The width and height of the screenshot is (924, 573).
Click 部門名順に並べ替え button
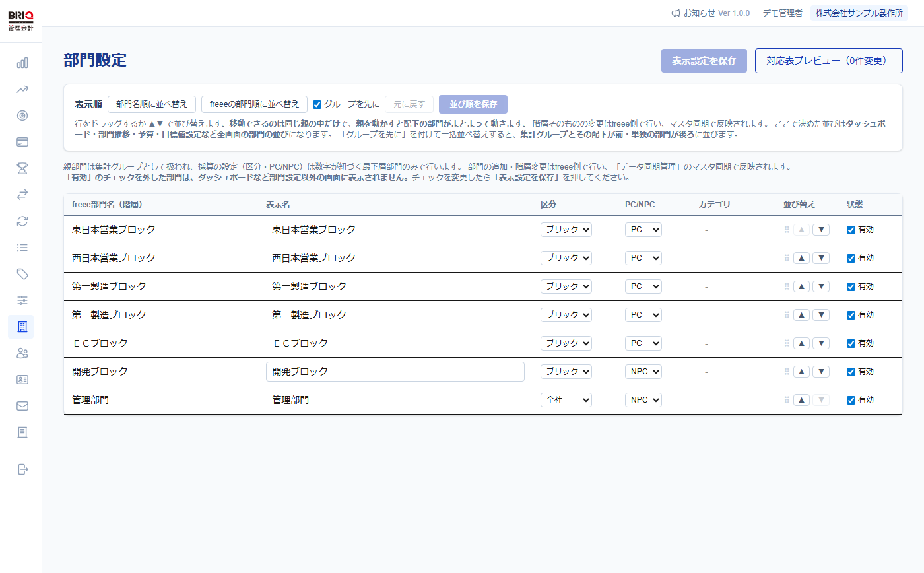pyautogui.click(x=152, y=104)
